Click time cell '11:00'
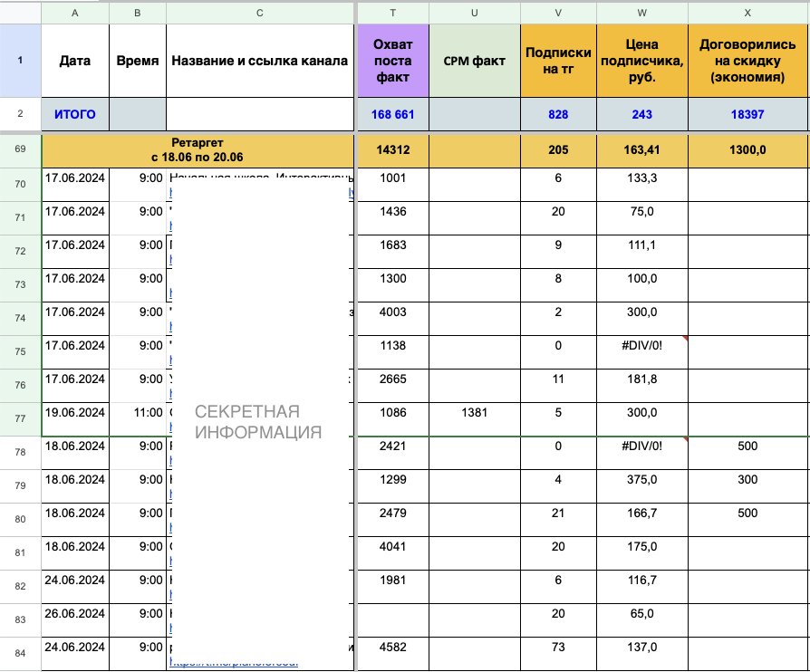The width and height of the screenshot is (810, 672). pos(138,419)
